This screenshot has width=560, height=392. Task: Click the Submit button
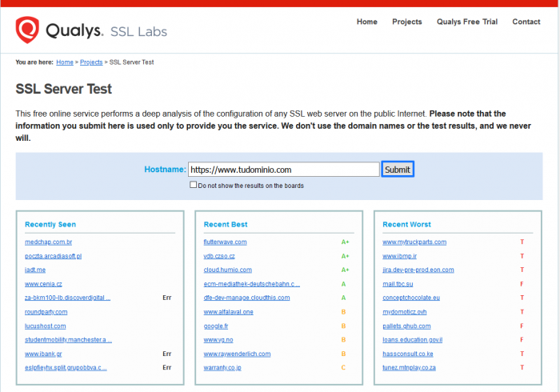point(398,170)
